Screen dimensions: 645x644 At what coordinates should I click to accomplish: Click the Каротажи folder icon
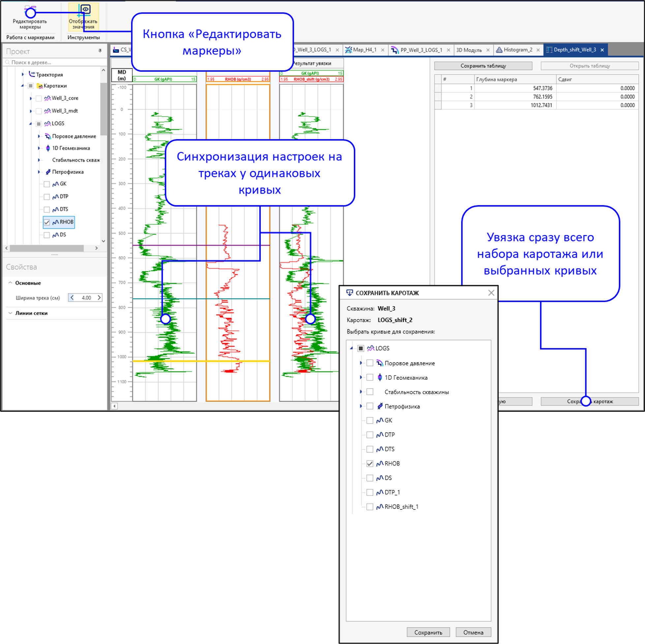click(x=40, y=86)
